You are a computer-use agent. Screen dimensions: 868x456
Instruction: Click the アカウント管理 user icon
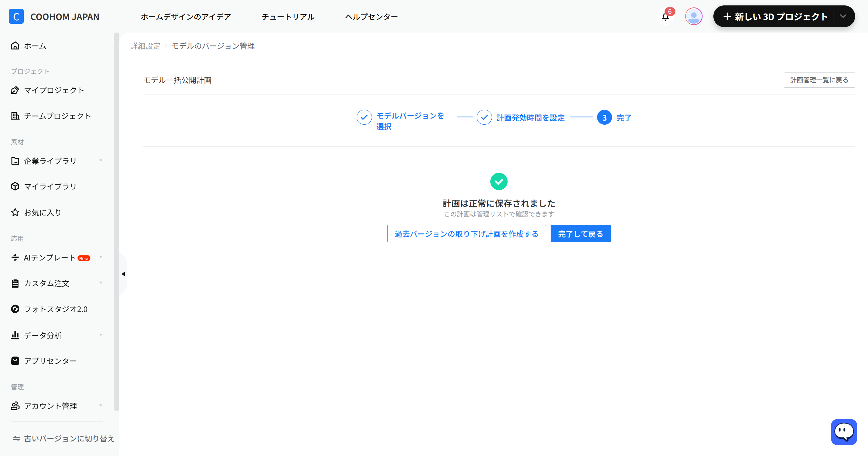15,406
